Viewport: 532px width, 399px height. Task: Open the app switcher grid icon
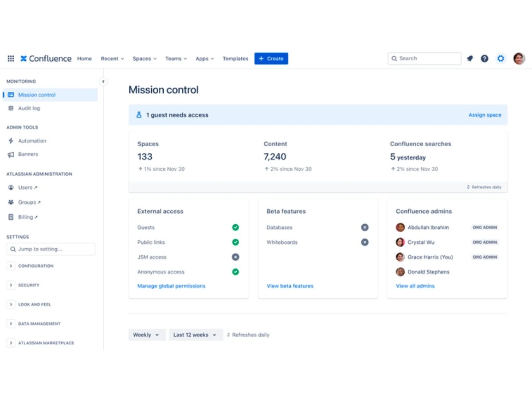11,59
